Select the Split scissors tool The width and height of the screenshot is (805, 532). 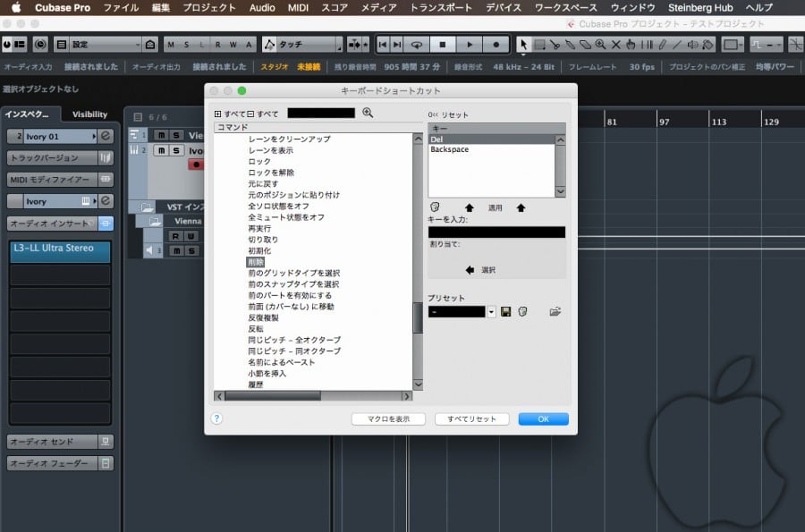tap(555, 45)
